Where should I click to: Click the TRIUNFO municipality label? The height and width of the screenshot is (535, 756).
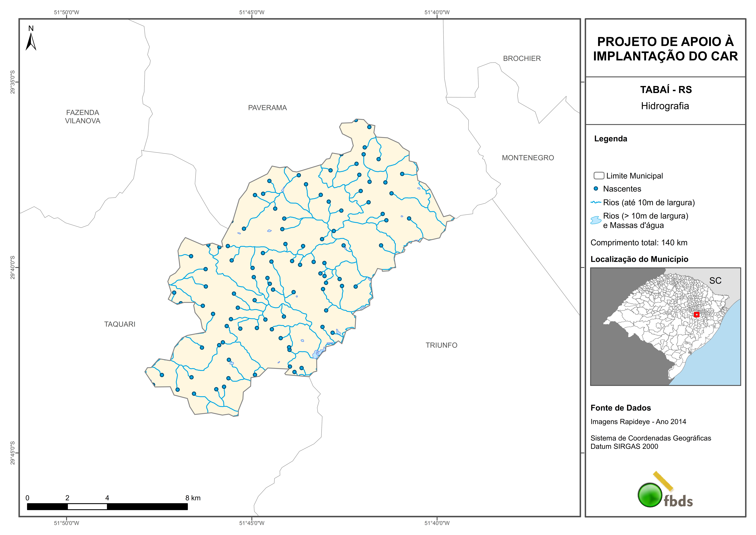pos(441,345)
